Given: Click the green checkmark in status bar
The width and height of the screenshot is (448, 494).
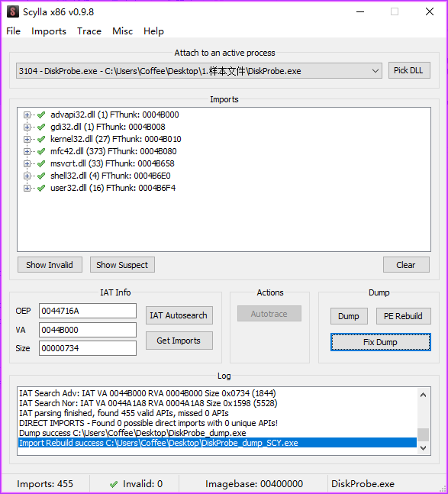Looking at the screenshot, I should click(114, 484).
